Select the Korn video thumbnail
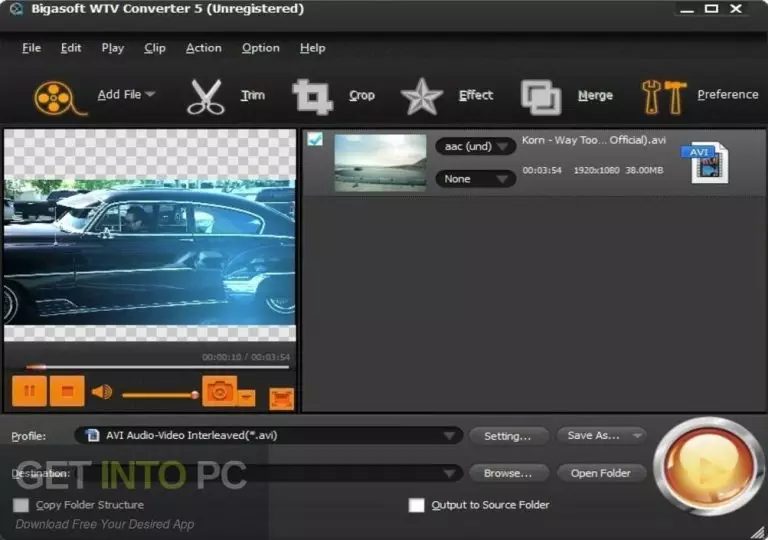 381,163
